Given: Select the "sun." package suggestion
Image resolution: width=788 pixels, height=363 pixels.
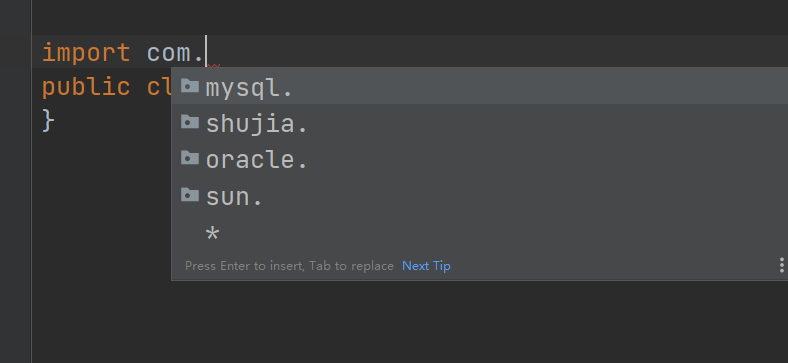Looking at the screenshot, I should pos(479,195).
